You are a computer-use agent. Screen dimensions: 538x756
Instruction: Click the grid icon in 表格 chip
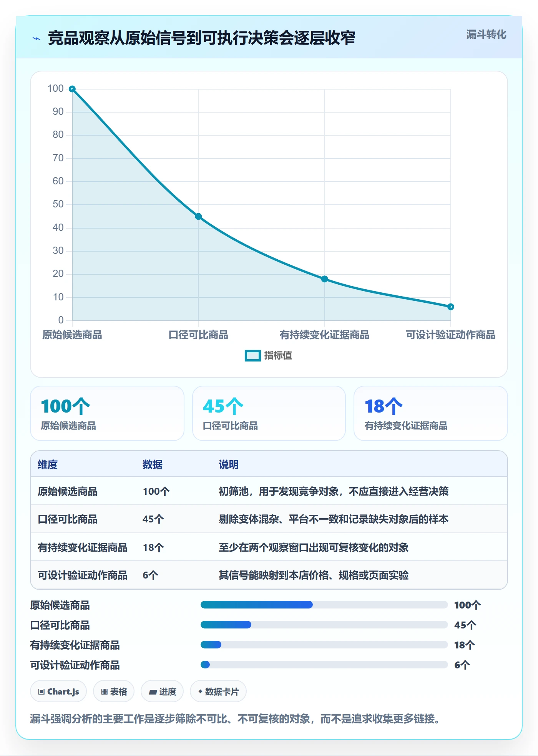pos(104,692)
